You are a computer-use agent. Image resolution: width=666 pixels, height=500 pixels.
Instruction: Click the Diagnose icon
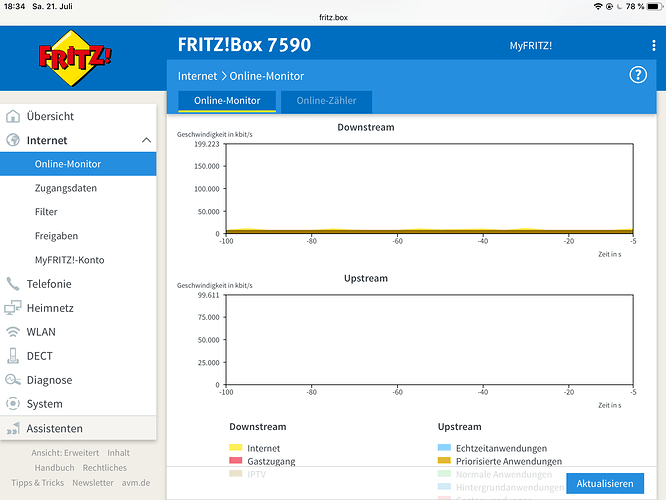pyautogui.click(x=13, y=380)
